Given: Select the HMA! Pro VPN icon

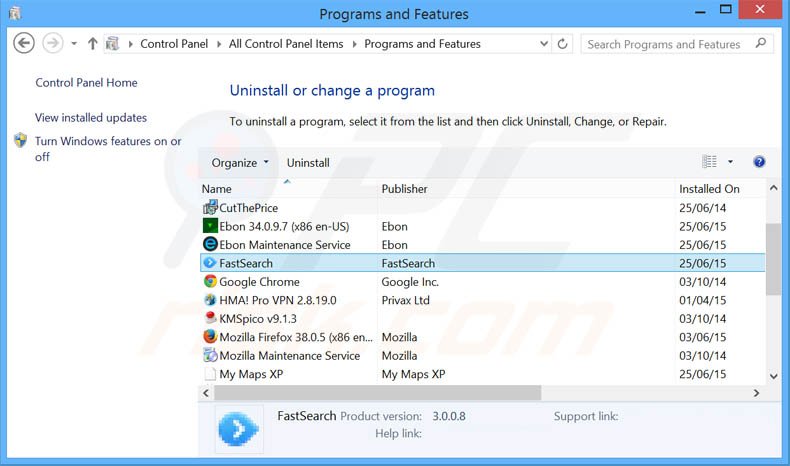Looking at the screenshot, I should pyautogui.click(x=210, y=300).
